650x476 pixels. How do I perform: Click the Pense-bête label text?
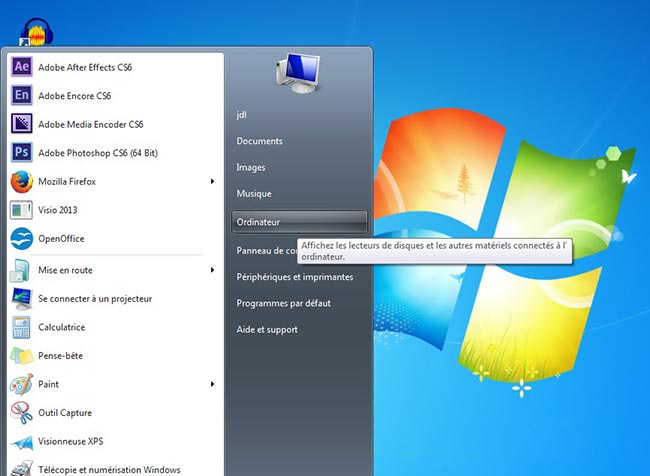[61, 356]
